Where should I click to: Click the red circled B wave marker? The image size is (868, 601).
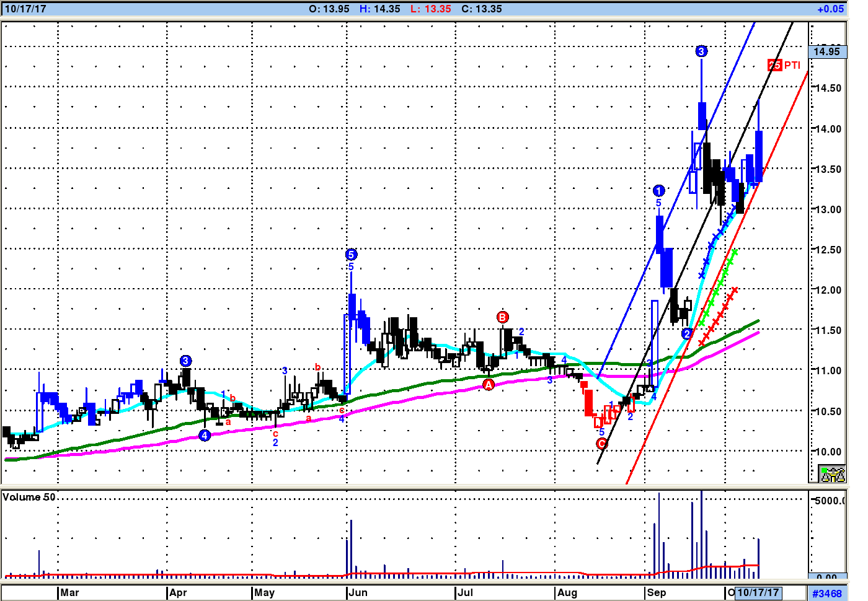coord(502,317)
